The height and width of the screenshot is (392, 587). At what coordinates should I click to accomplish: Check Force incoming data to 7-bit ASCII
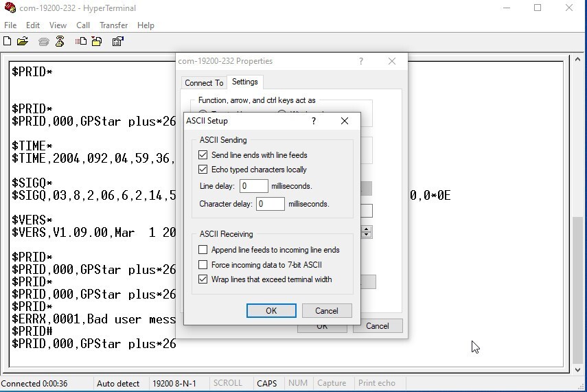(203, 265)
